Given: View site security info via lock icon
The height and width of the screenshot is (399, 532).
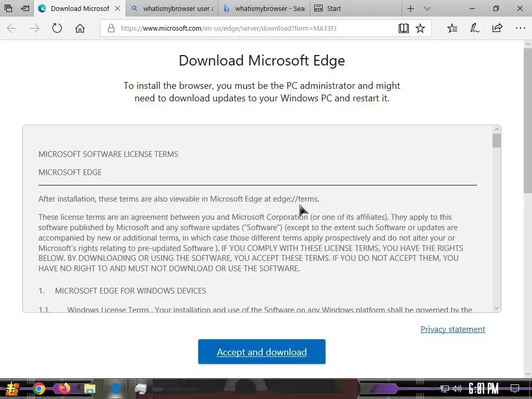Looking at the screenshot, I should (111, 28).
